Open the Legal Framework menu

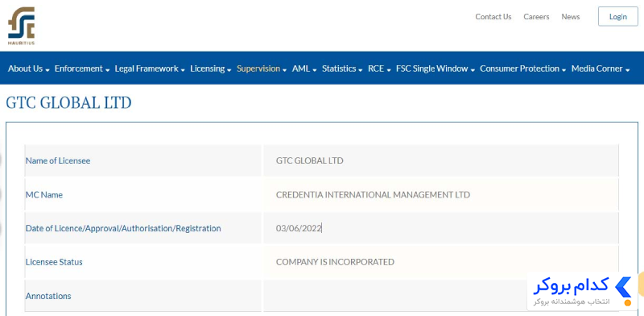[x=150, y=69]
